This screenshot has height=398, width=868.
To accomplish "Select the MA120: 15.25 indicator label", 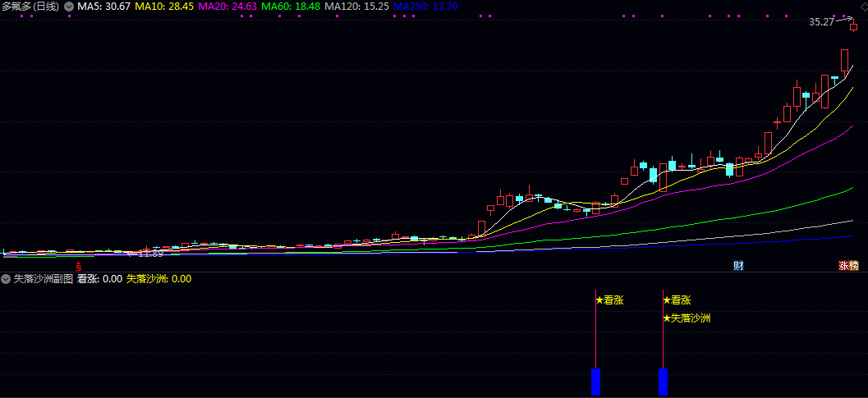I will click(x=356, y=7).
